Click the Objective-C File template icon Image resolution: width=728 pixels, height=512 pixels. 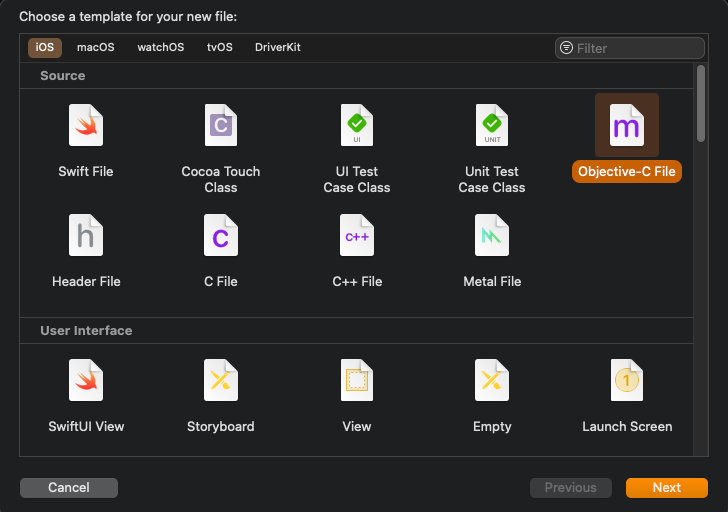pos(627,125)
